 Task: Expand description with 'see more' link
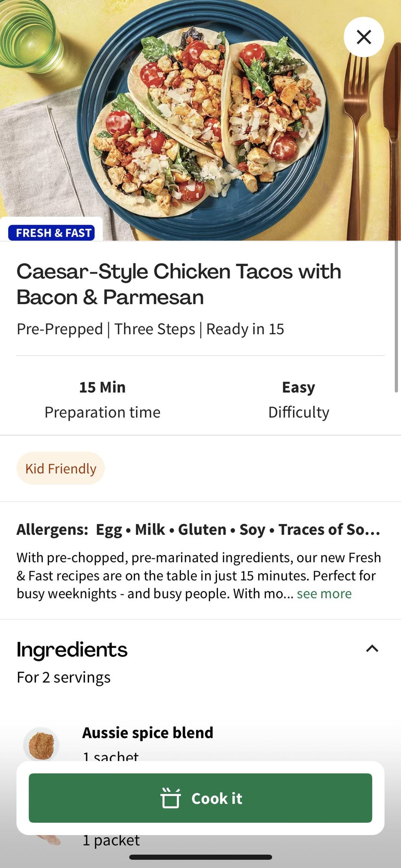pos(324,594)
